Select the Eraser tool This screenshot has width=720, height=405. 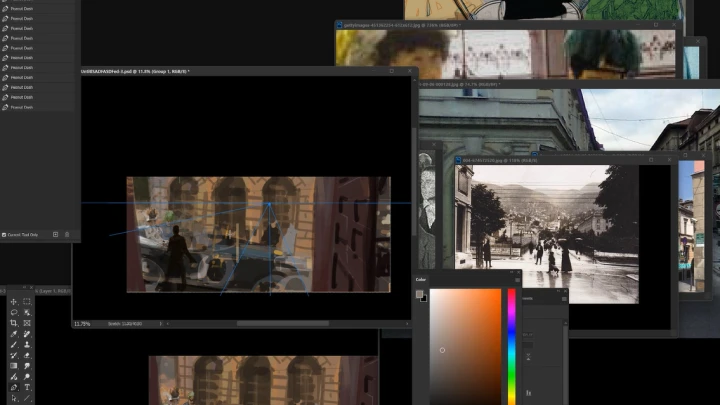click(x=27, y=355)
